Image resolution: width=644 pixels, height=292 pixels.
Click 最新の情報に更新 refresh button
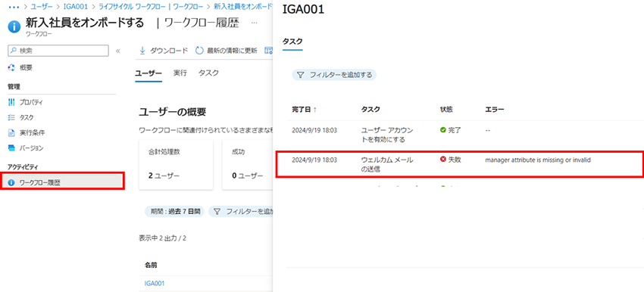(226, 51)
